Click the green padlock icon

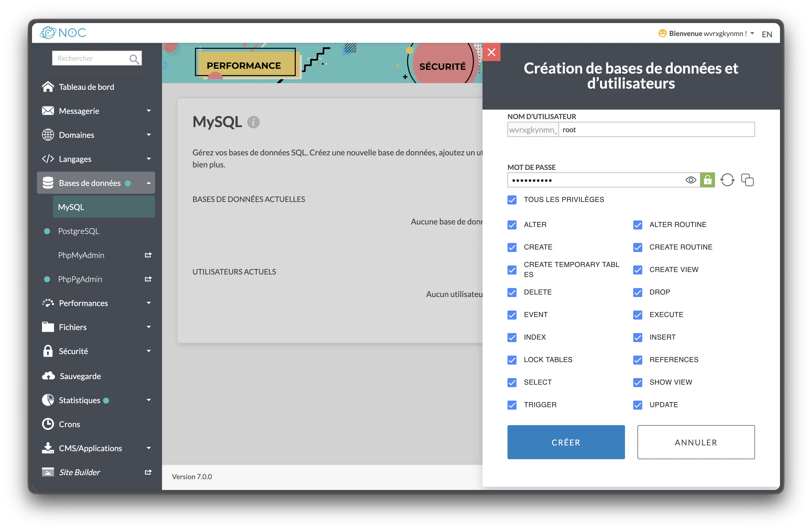(707, 180)
